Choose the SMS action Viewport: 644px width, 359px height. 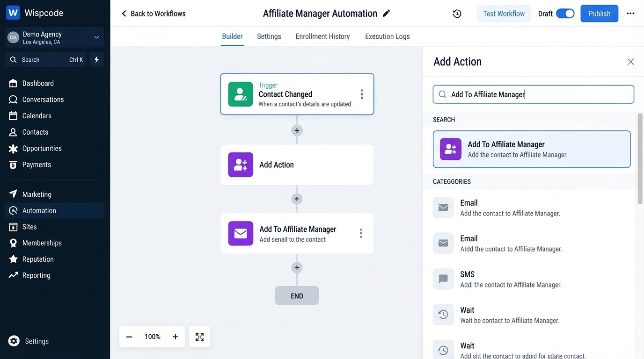pyautogui.click(x=532, y=279)
